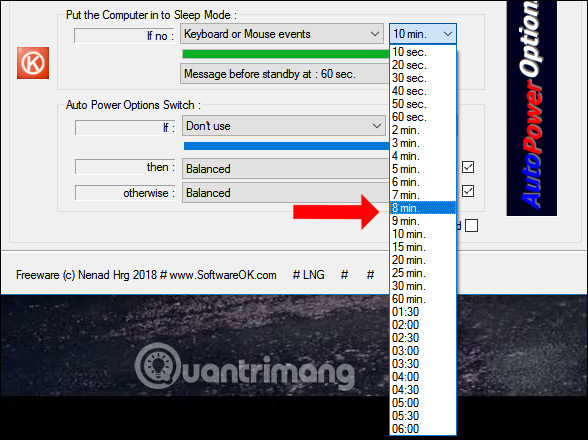Pick the 04:30 option
This screenshot has width=588, height=440.
(x=423, y=390)
